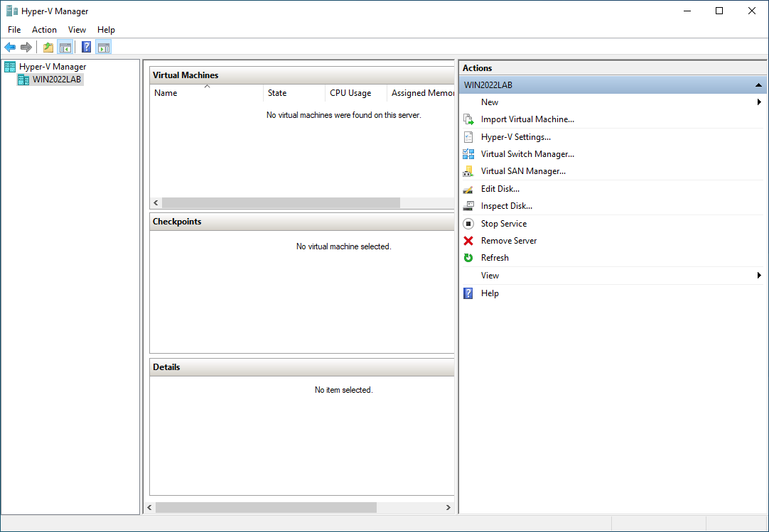Click the "No virtual machine selected." text
The width and height of the screenshot is (769, 532).
(x=344, y=246)
